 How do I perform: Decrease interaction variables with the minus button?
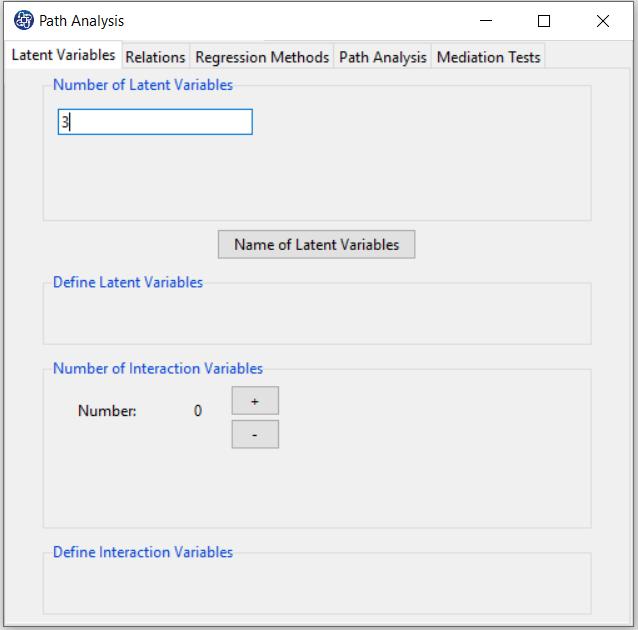(255, 435)
